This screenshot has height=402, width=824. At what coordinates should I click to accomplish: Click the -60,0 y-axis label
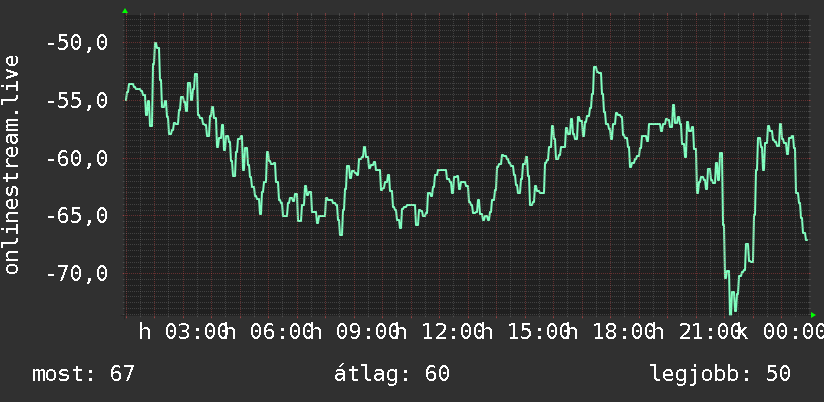pyautogui.click(x=77, y=158)
